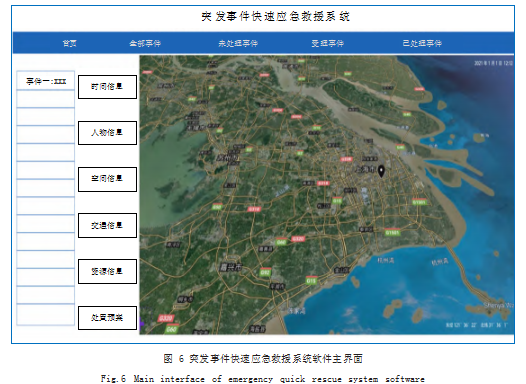Image resolution: width=526 pixels, height=384 pixels.
Task: Click the green G92 road shield
Action: tap(265, 272)
